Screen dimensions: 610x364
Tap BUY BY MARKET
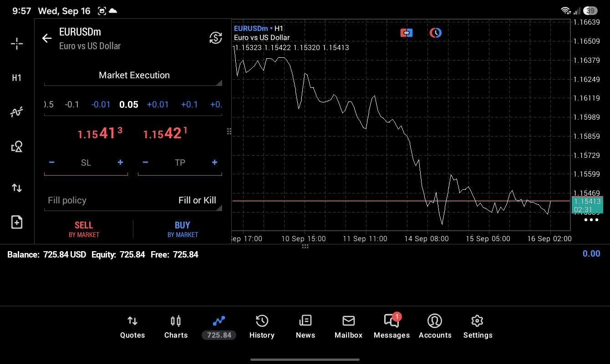[x=183, y=229]
